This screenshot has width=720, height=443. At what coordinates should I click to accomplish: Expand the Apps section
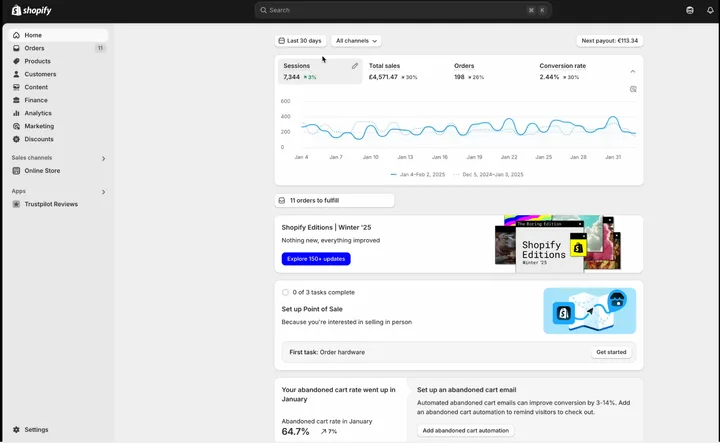click(103, 192)
